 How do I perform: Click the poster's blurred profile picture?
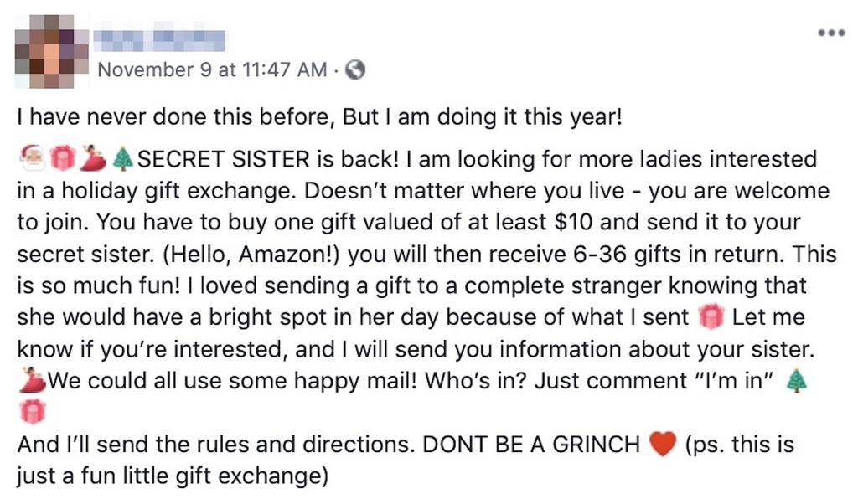coord(51,51)
